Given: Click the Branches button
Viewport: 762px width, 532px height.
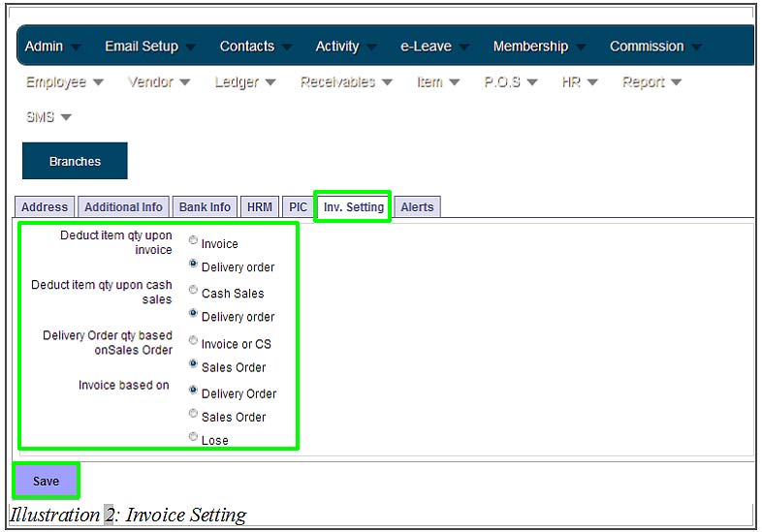Looking at the screenshot, I should point(75,161).
